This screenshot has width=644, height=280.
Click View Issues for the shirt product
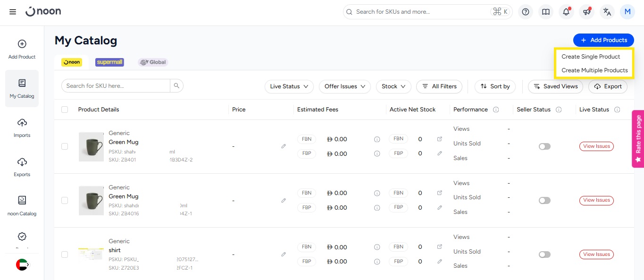click(596, 255)
